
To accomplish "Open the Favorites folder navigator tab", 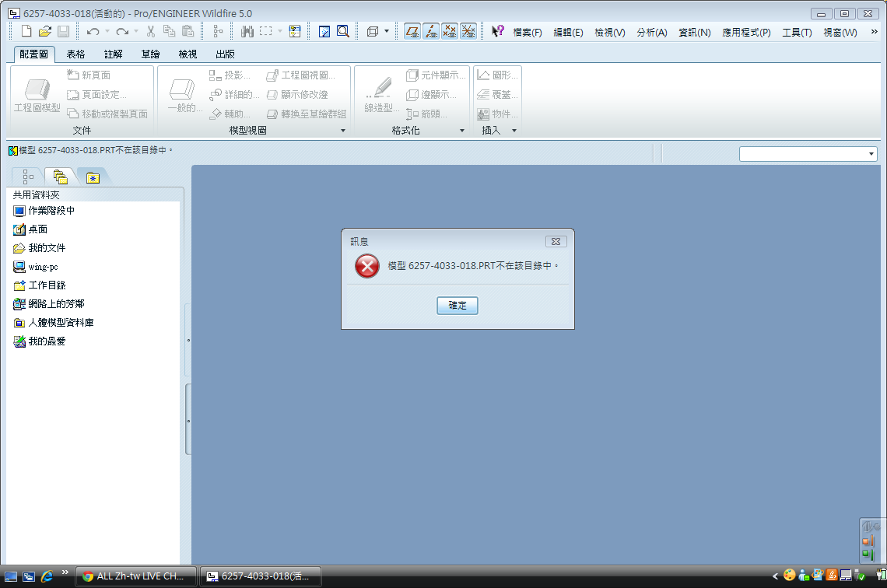I will point(93,177).
